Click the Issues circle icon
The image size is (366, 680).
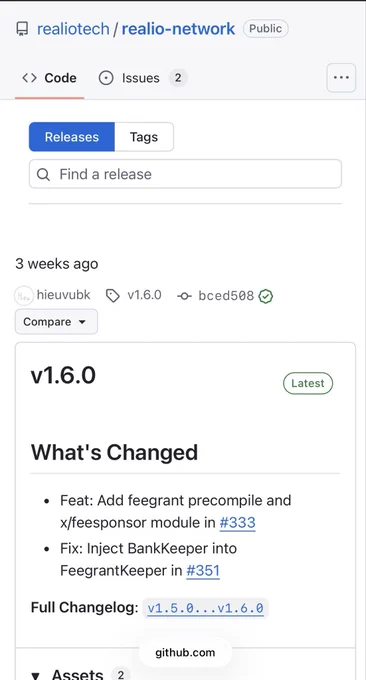[106, 78]
